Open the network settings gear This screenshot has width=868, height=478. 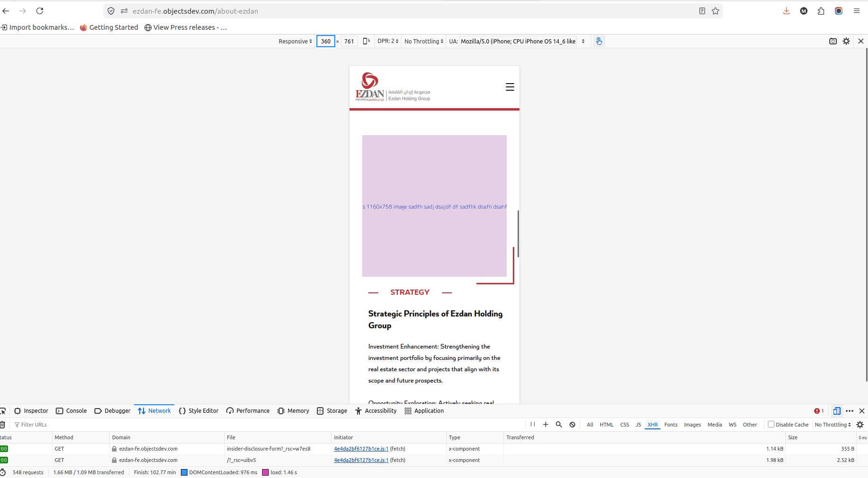point(860,425)
